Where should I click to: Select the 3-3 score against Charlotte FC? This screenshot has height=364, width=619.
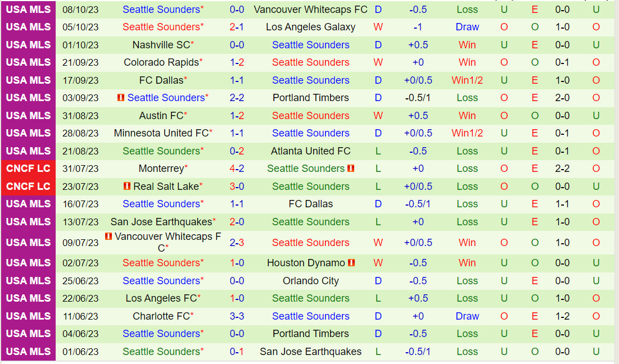(x=237, y=316)
